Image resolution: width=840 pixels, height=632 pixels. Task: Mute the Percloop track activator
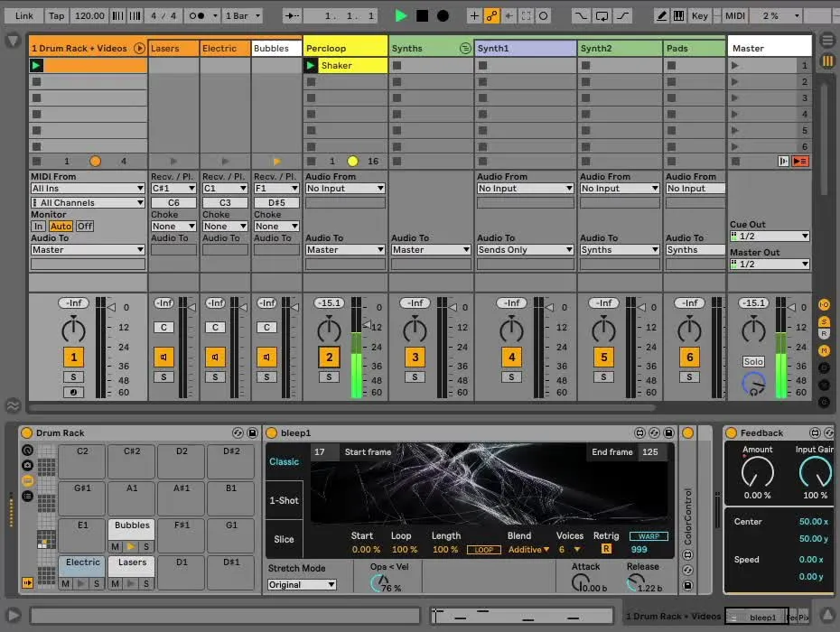pyautogui.click(x=330, y=357)
